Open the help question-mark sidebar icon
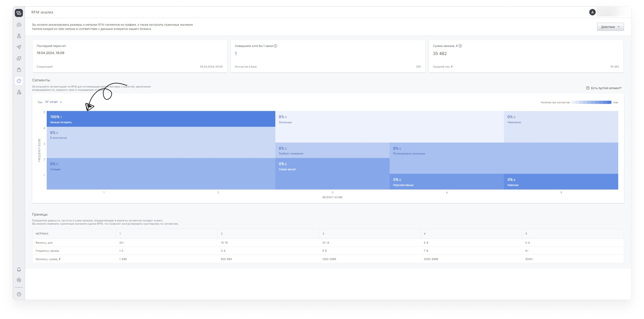This screenshot has height=319, width=644. pyautogui.click(x=19, y=294)
